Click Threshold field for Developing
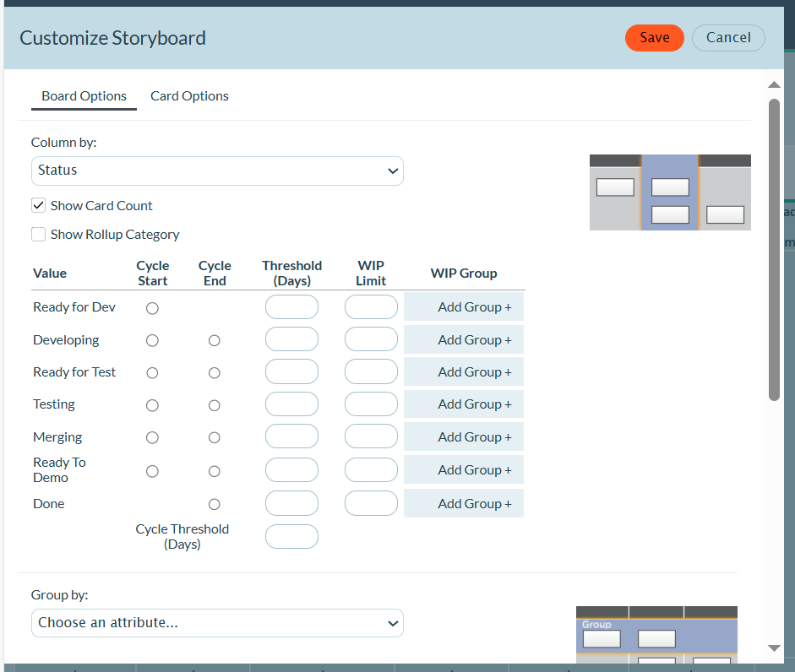 tap(291, 339)
